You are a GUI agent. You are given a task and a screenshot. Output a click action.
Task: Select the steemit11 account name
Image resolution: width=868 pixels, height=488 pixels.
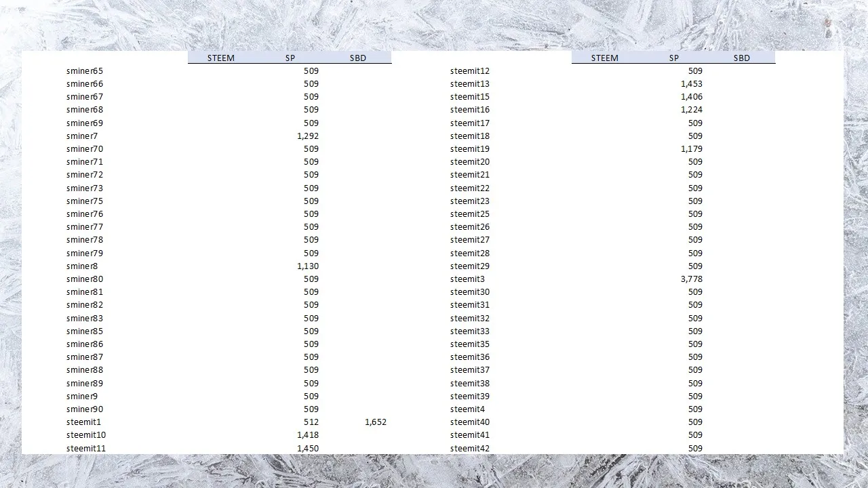pyautogui.click(x=86, y=448)
